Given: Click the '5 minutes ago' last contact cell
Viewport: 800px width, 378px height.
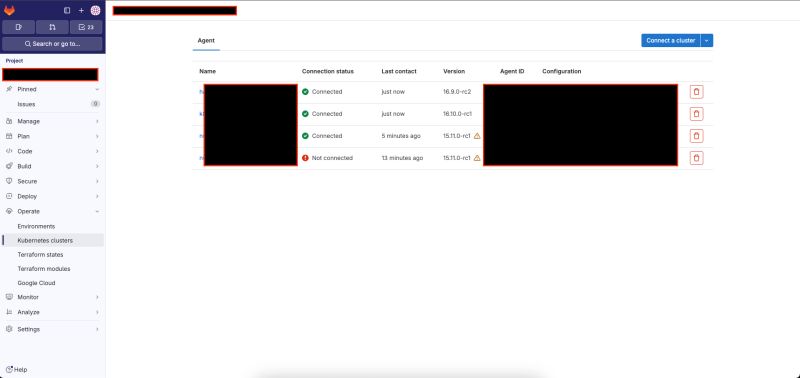Looking at the screenshot, I should [401, 136].
